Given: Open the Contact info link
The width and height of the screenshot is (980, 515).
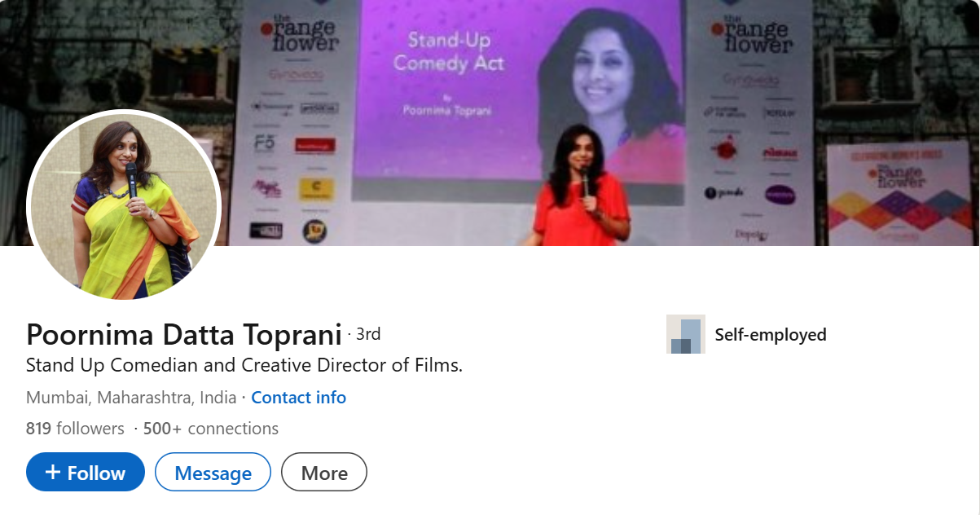Looking at the screenshot, I should [298, 398].
